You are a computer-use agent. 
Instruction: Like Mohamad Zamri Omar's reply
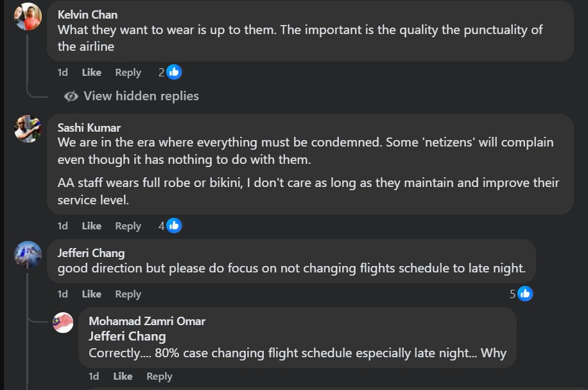click(123, 377)
